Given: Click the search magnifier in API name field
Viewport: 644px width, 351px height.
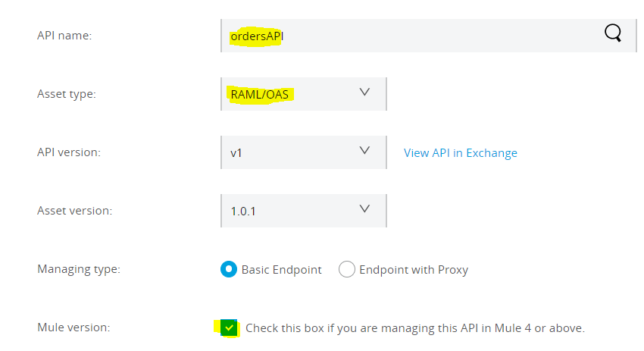Looking at the screenshot, I should point(613,33).
